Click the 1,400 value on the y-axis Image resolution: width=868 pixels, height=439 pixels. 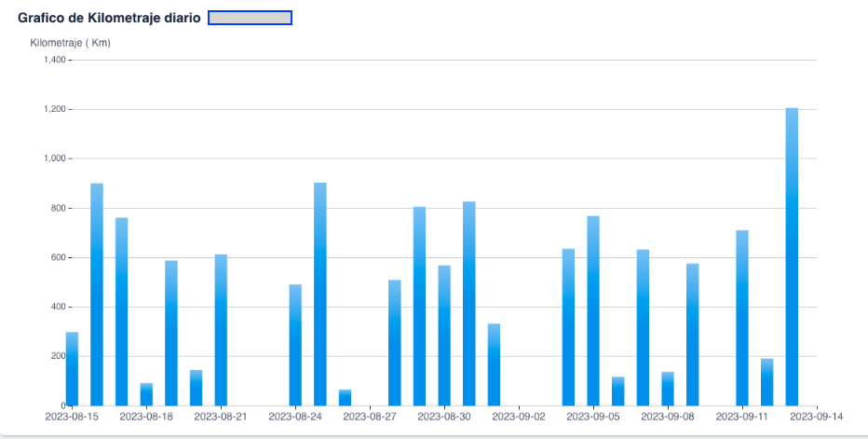54,60
